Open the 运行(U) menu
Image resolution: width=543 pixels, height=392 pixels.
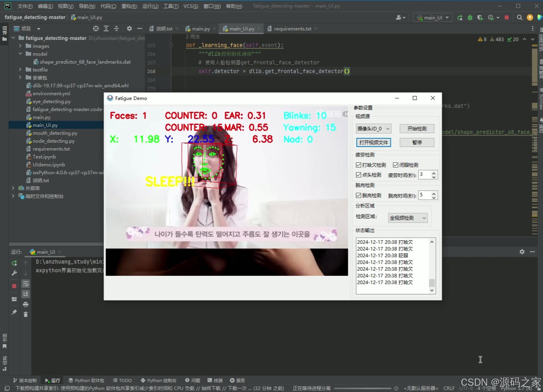tap(150, 6)
